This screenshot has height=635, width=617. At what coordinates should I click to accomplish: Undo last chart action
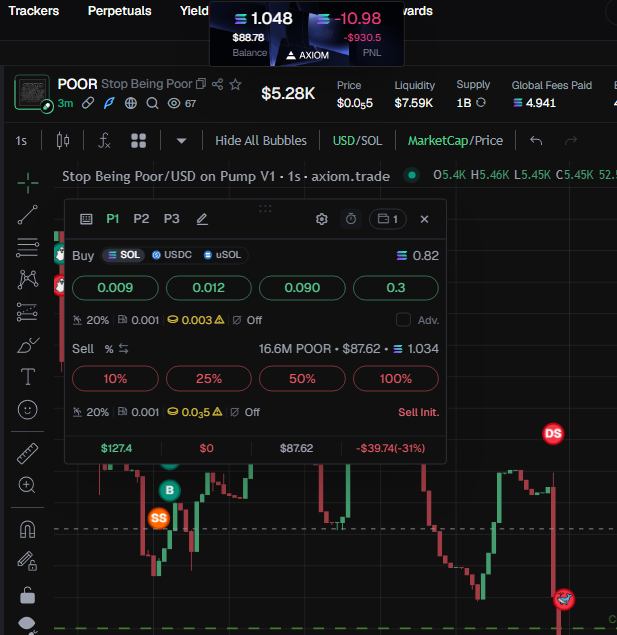tap(536, 141)
